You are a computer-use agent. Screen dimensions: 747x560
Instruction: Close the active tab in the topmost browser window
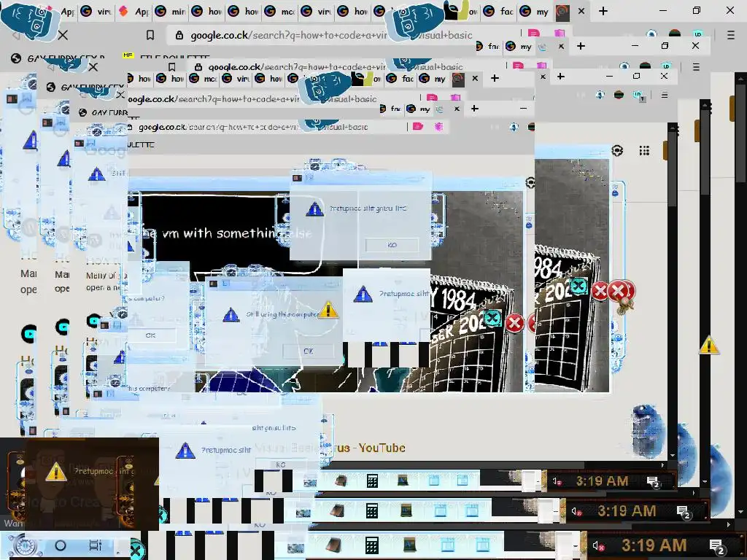(581, 10)
